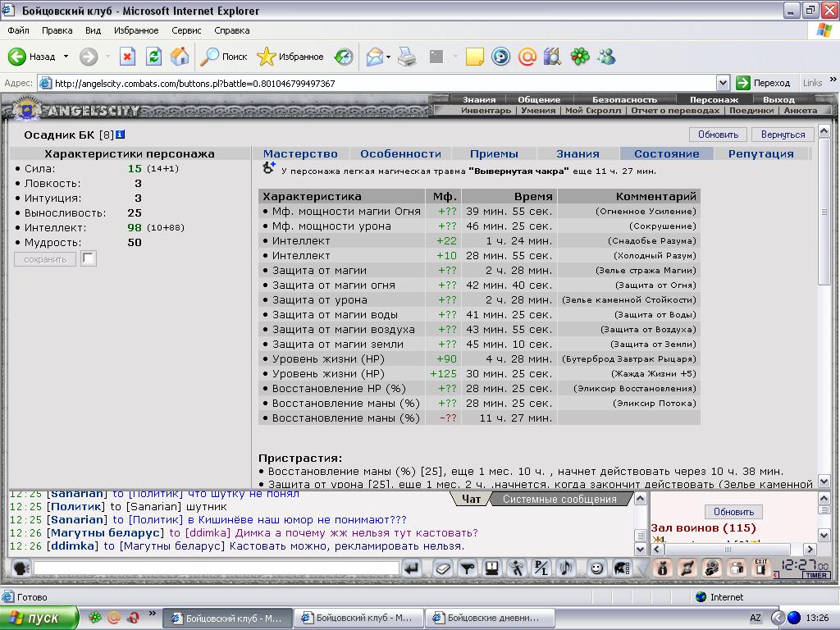Viewport: 840px width, 630px height.
Task: Select the Системные сообщения chat tab
Action: [x=559, y=500]
